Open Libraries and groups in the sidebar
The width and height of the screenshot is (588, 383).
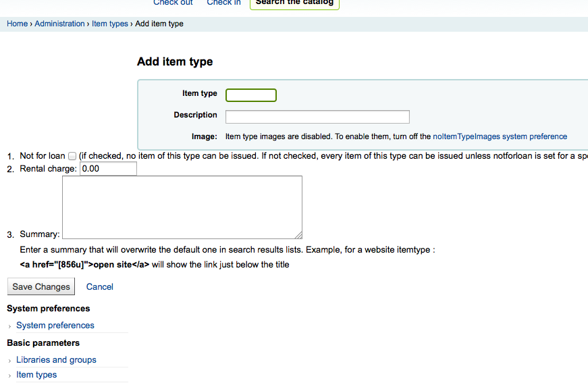56,360
